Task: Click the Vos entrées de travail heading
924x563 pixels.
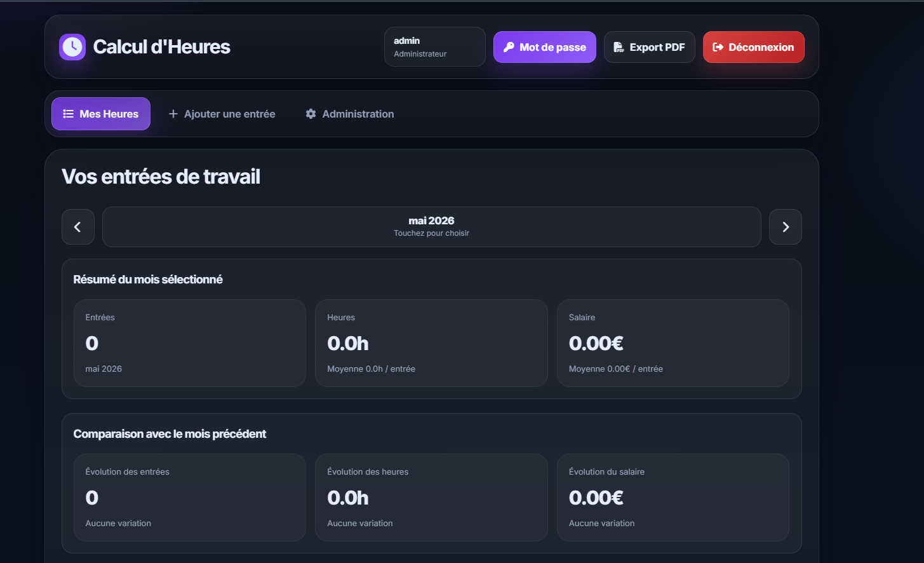Action: click(x=161, y=177)
